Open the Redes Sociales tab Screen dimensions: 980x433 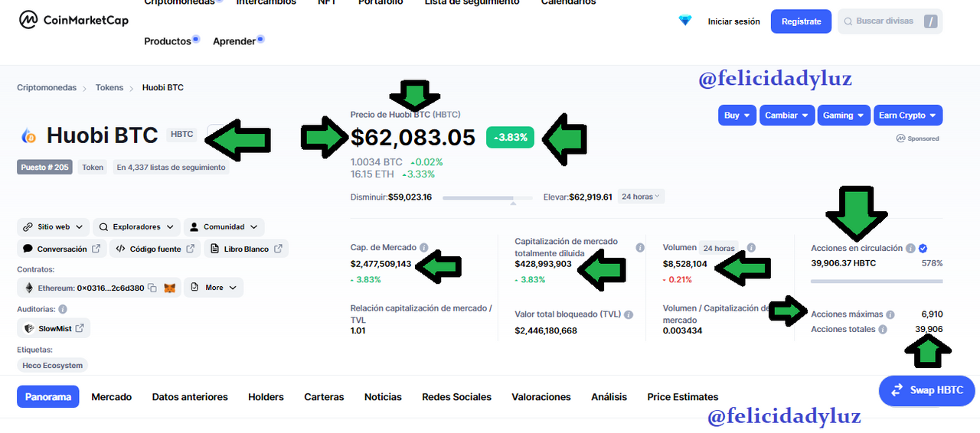(x=456, y=397)
